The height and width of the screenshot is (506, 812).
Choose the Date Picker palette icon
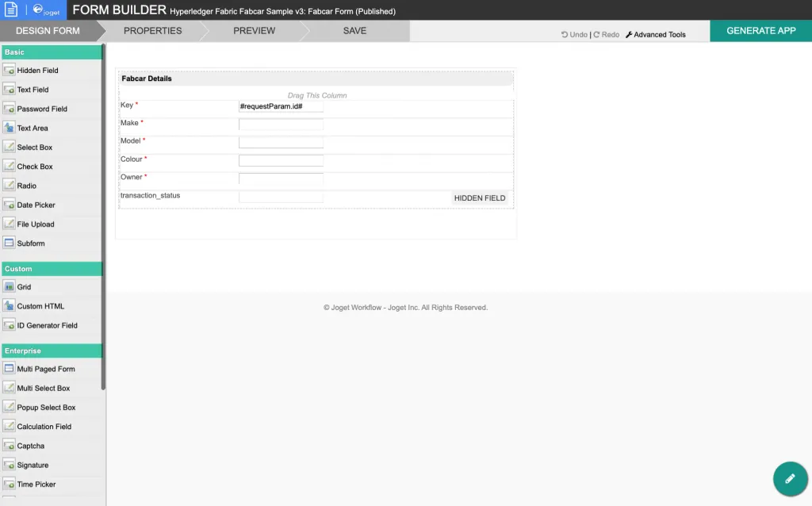pos(9,205)
